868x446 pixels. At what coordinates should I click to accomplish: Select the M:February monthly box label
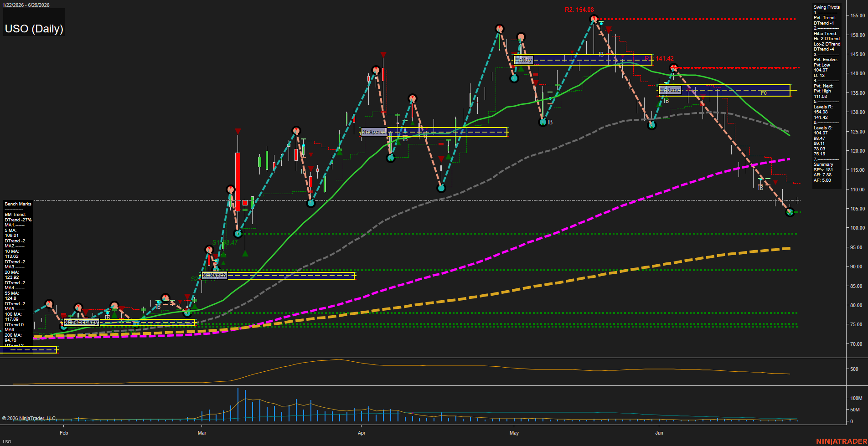pos(81,322)
